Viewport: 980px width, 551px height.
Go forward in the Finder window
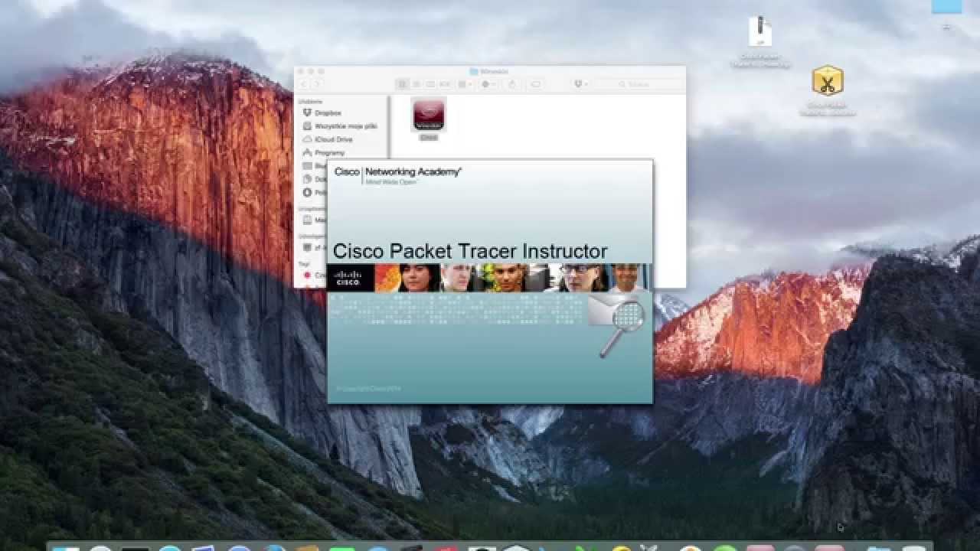(317, 84)
